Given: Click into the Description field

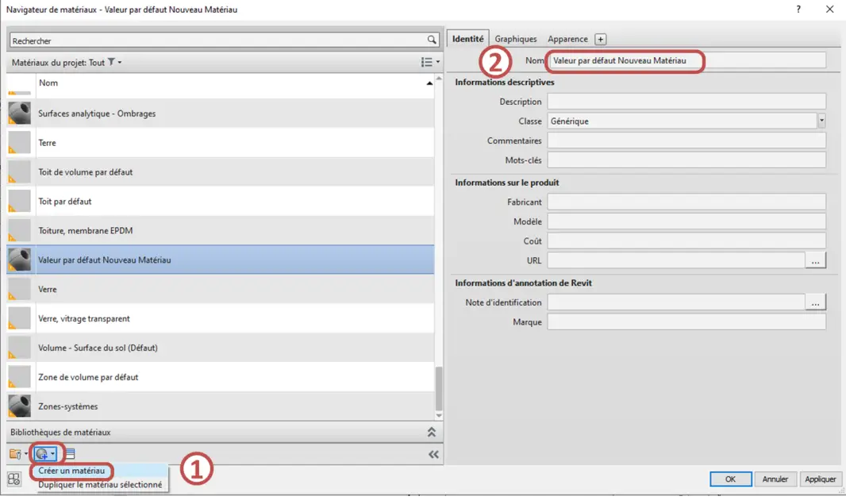Looking at the screenshot, I should point(686,102).
